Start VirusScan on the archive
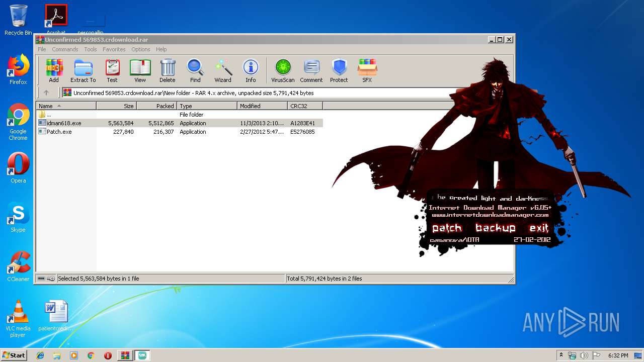The height and width of the screenshot is (362, 644). [x=283, y=70]
